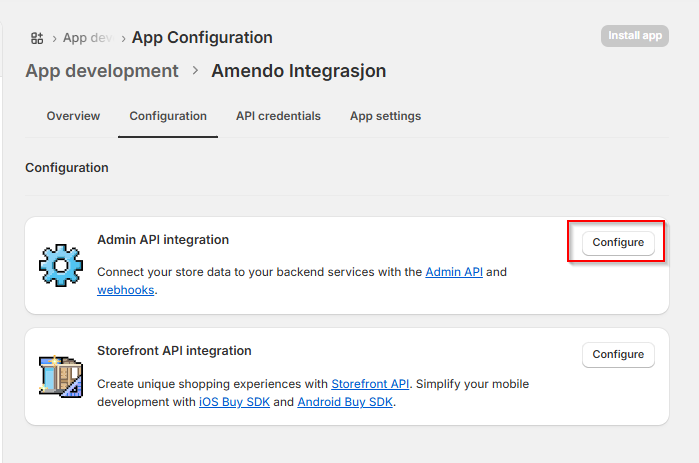Viewport: 699px width, 463px height.
Task: Open the Storefront API link
Action: click(x=370, y=384)
